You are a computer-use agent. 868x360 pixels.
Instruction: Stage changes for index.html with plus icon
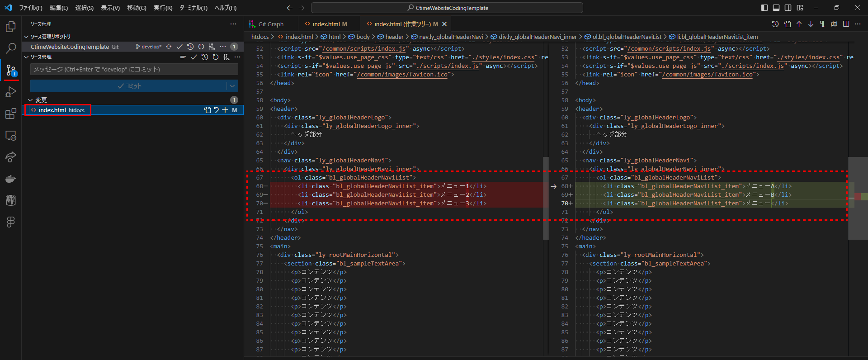[225, 110]
